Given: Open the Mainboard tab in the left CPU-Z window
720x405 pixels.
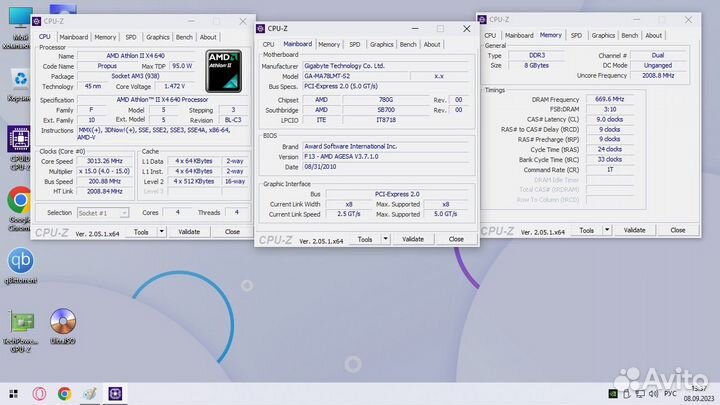Looking at the screenshot, I should click(73, 37).
